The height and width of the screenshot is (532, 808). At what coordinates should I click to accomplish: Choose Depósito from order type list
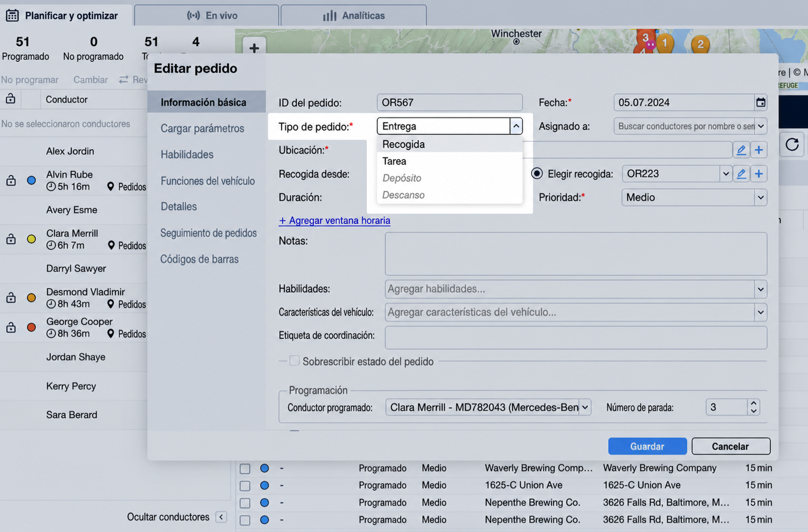click(x=450, y=178)
